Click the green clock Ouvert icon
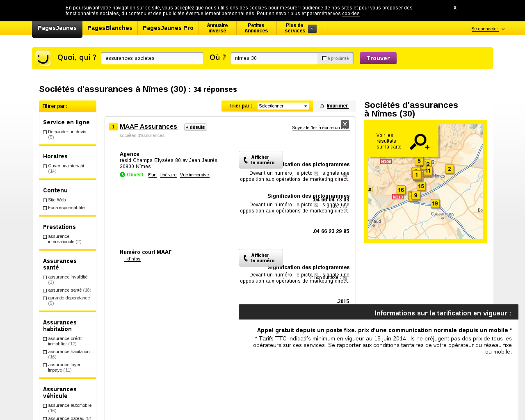The width and height of the screenshot is (525, 420). click(x=122, y=175)
